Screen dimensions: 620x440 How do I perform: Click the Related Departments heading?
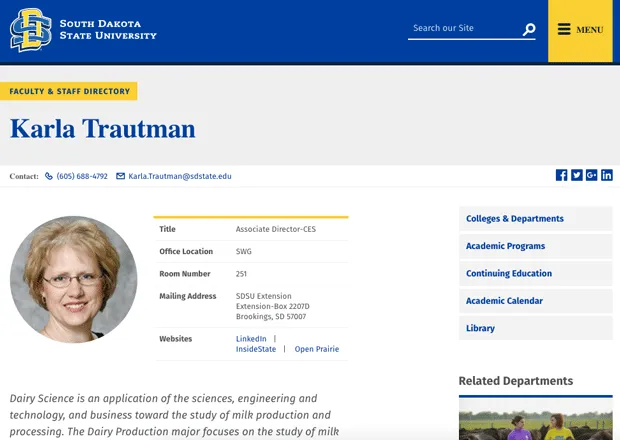tap(516, 381)
